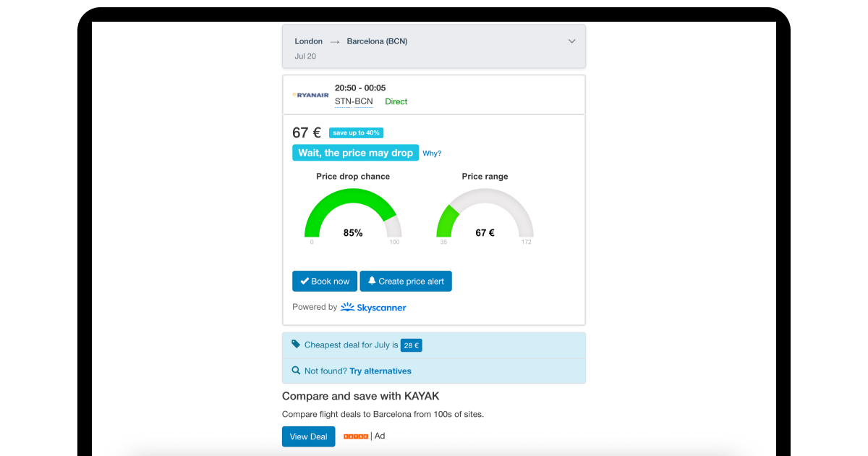Click the STN airport code

click(343, 101)
